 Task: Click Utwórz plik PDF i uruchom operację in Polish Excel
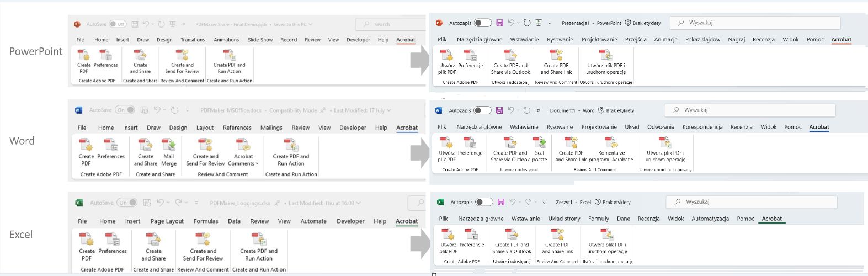(x=607, y=241)
